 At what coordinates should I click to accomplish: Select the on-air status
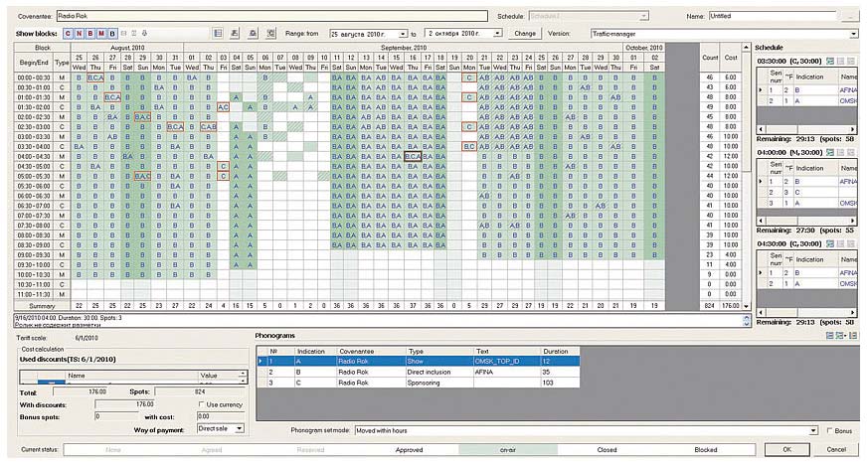tap(508, 450)
